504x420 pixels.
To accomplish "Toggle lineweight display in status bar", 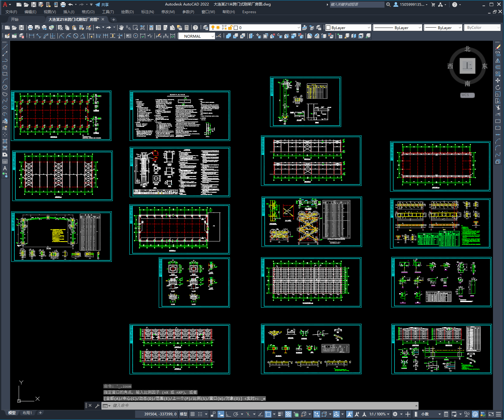I will click(x=281, y=414).
